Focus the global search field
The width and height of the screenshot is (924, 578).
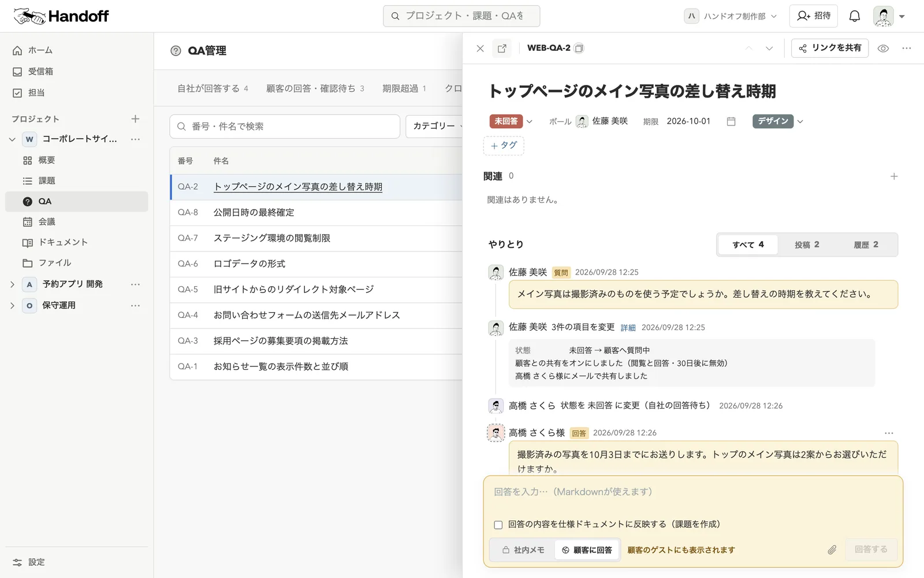(461, 16)
